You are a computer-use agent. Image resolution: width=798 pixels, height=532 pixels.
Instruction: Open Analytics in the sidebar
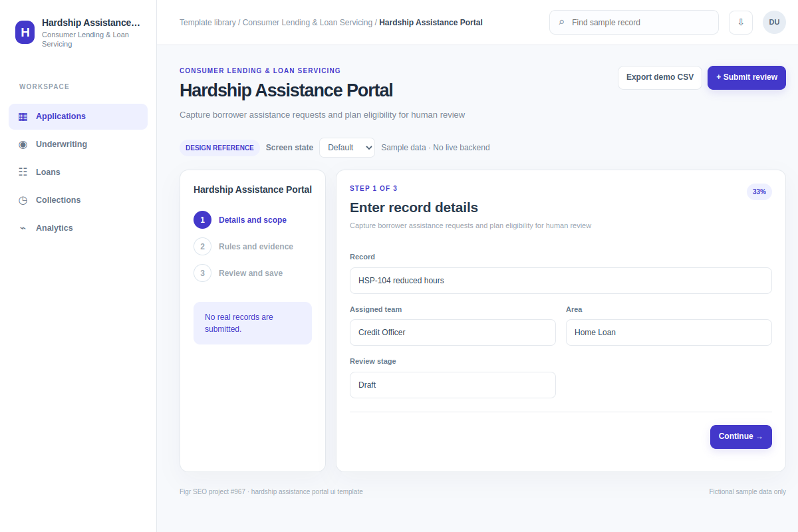click(78, 228)
